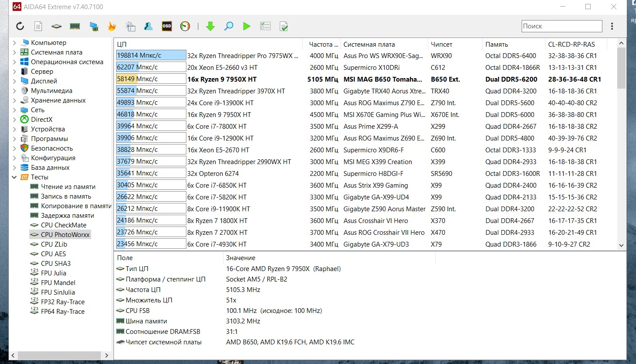This screenshot has width=636, height=364.
Task: Click the results list scroll-down arrow
Action: pos(622,245)
